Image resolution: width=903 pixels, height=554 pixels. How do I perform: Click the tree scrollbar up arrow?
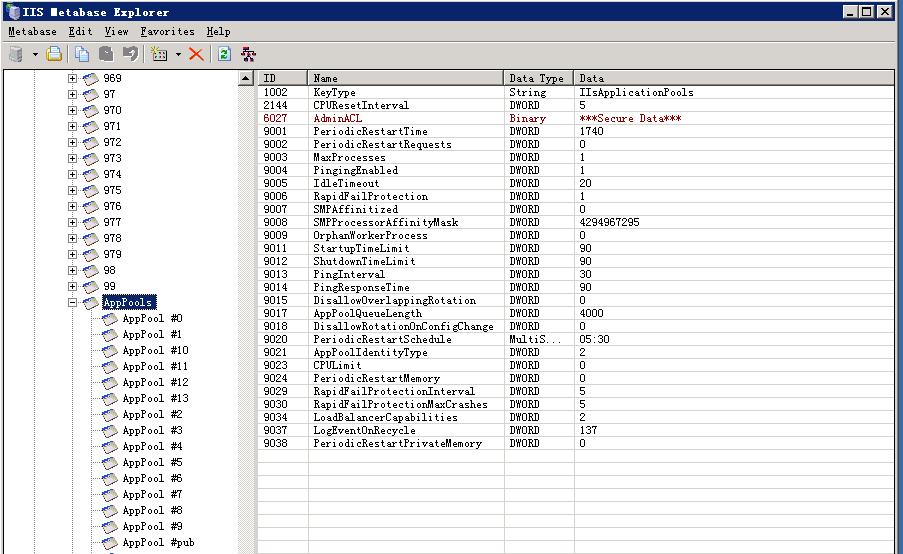246,78
